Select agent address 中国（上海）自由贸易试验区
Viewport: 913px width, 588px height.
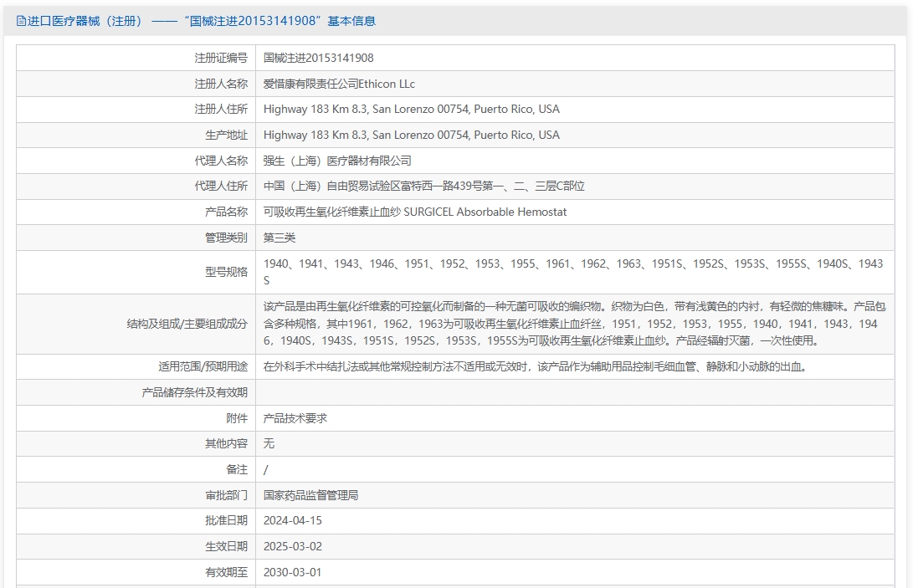pos(424,186)
